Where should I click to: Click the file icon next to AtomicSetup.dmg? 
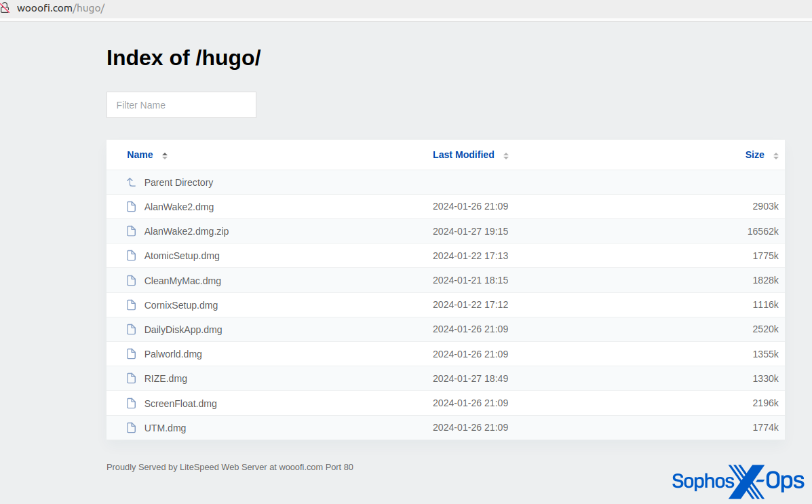[x=132, y=256]
